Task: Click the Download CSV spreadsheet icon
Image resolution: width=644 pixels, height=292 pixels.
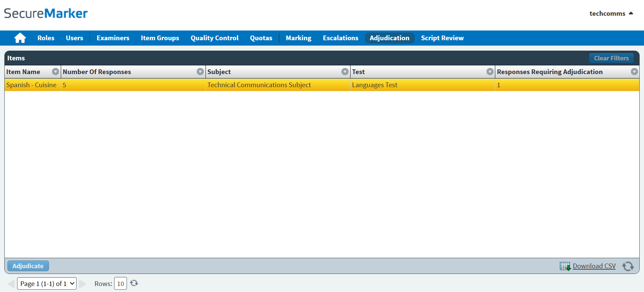Action: tap(565, 266)
